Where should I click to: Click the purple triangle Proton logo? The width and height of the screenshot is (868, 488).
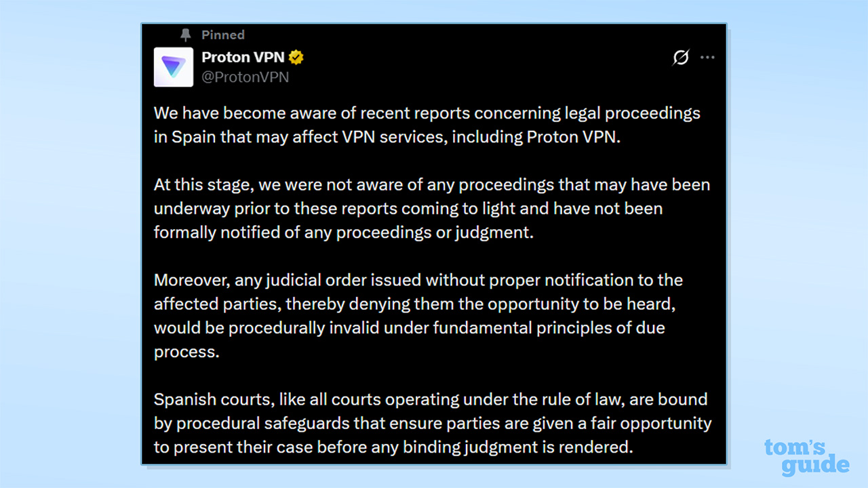coord(174,67)
